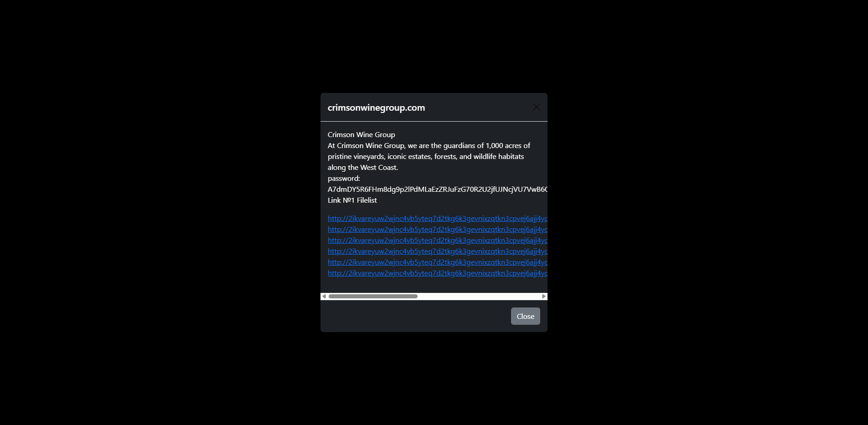The width and height of the screenshot is (868, 425).
Task: Open the third onion link
Action: point(438,241)
